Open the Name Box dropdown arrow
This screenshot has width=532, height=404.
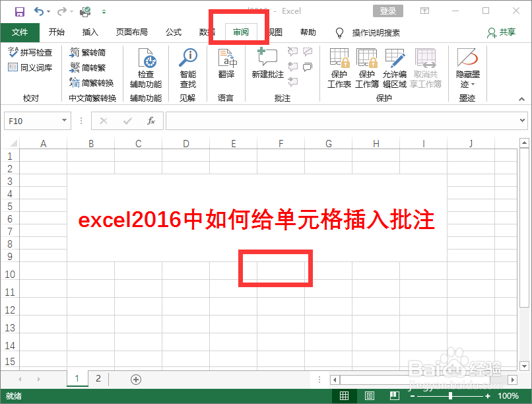64,120
